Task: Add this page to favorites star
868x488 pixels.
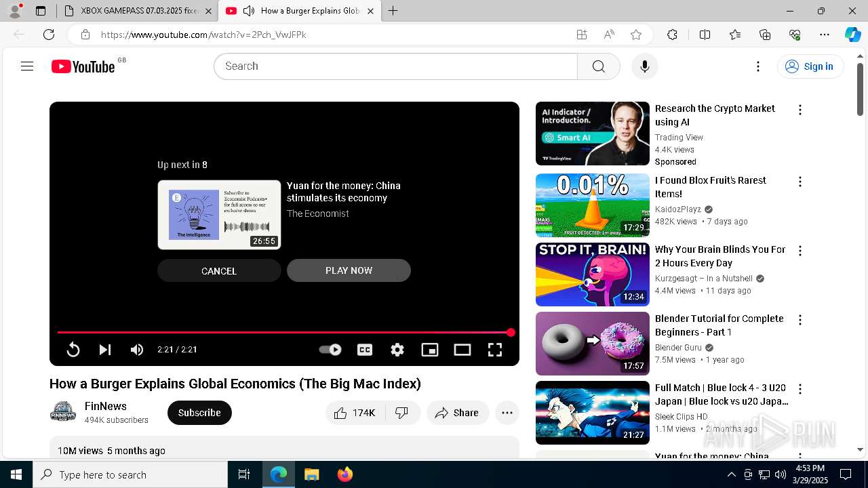Action: [x=636, y=35]
